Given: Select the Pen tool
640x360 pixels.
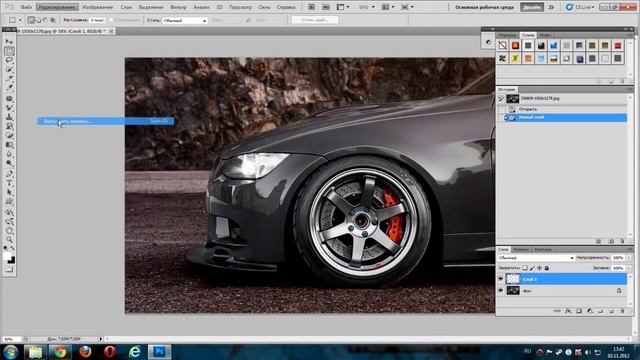Looking at the screenshot, I should pos(9,174).
